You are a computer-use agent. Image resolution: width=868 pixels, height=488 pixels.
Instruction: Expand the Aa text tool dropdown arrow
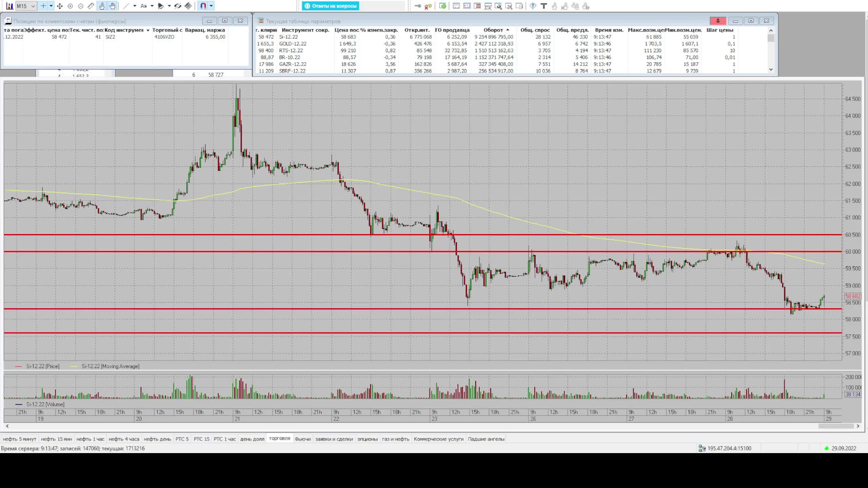coord(152,6)
